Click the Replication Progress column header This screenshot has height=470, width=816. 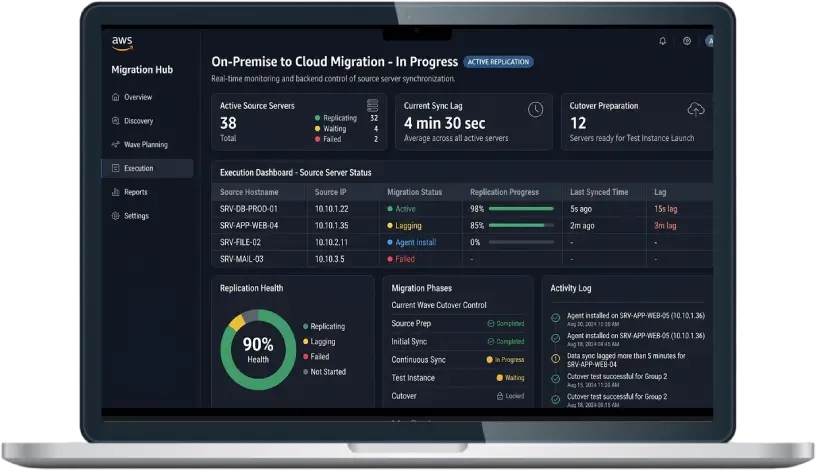(504, 192)
